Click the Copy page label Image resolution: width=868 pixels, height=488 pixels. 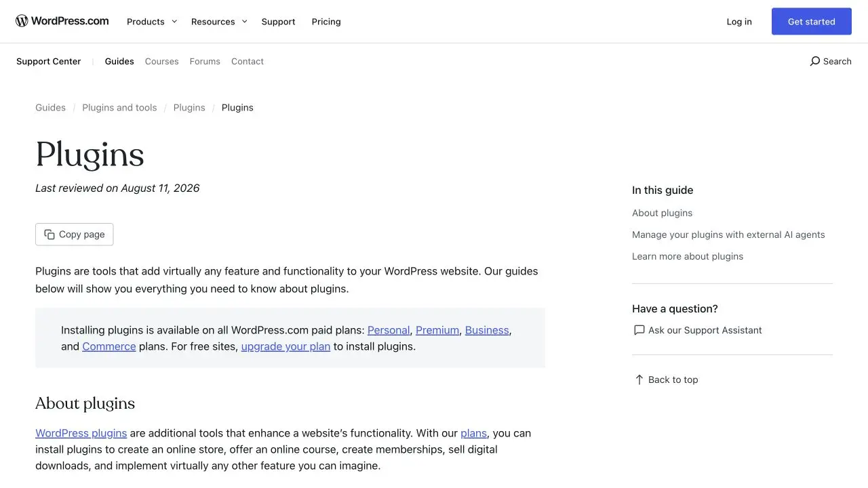(82, 235)
